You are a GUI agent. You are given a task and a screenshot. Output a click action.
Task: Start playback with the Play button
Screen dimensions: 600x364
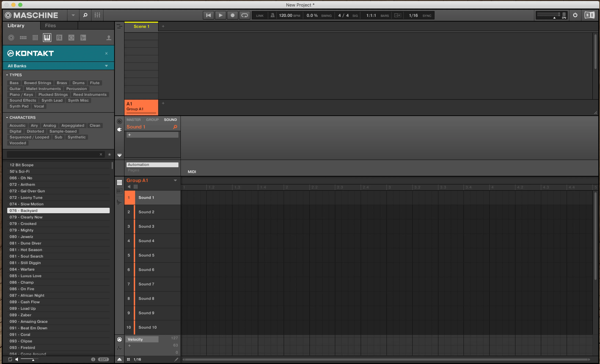point(221,15)
